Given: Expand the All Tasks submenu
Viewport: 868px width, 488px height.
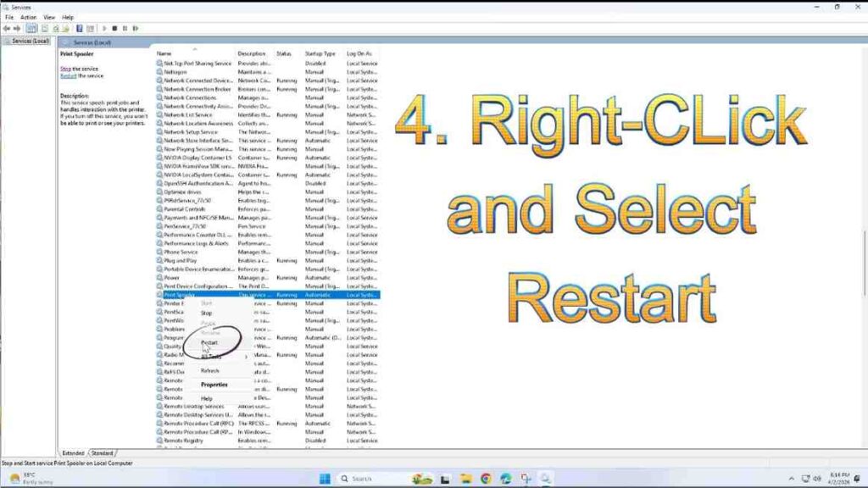Looking at the screenshot, I should [x=212, y=357].
